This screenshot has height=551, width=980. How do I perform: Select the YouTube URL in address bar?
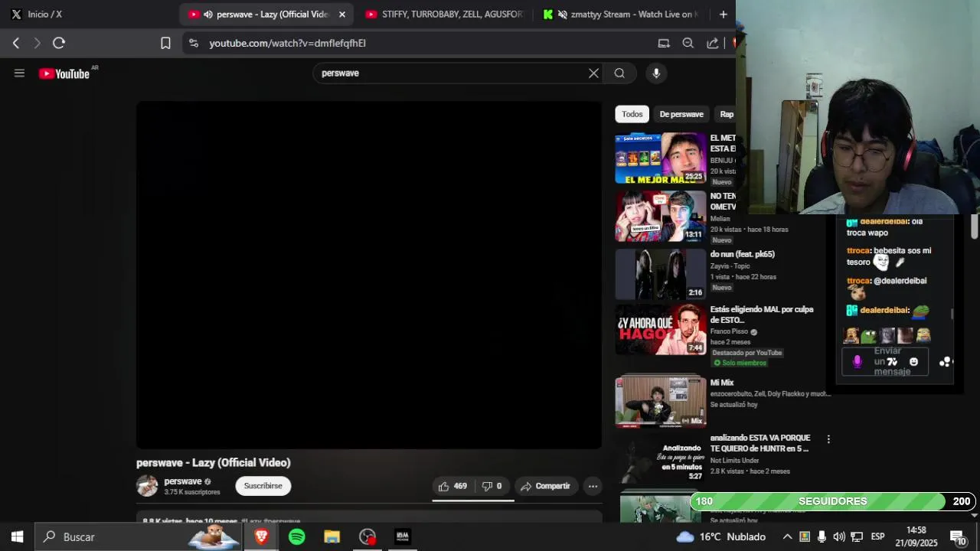click(x=288, y=43)
